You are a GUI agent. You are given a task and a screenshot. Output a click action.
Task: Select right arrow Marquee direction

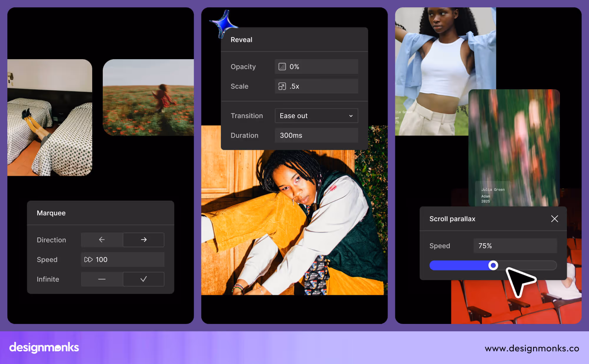point(143,240)
